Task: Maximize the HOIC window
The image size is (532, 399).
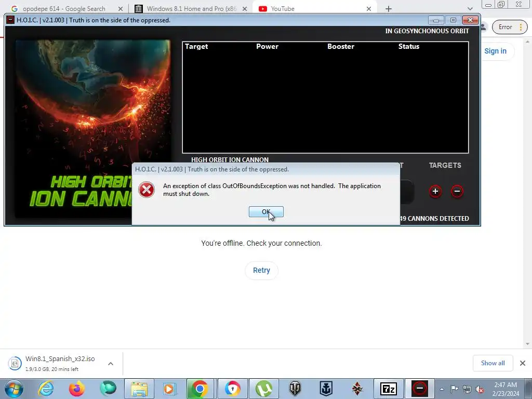Action: click(453, 20)
